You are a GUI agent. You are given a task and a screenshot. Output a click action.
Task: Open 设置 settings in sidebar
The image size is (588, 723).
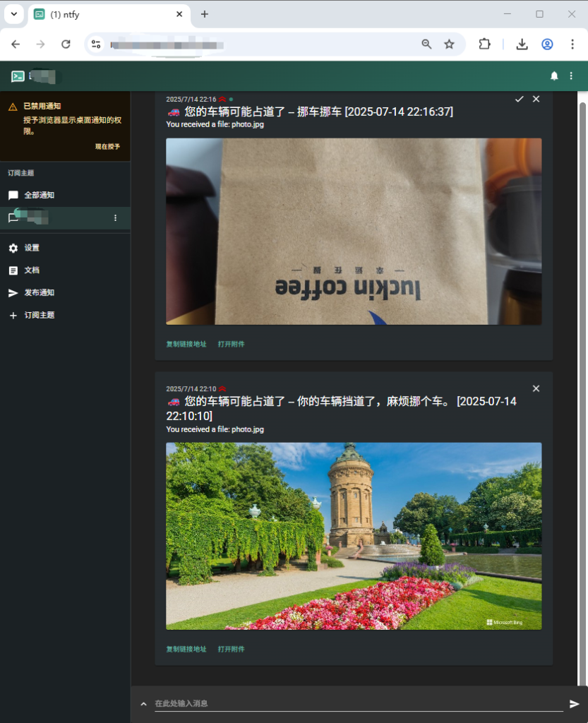pyautogui.click(x=32, y=248)
